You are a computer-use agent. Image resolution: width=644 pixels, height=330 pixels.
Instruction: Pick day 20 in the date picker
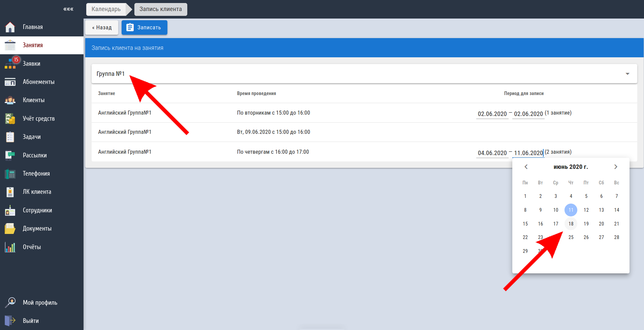point(602,224)
